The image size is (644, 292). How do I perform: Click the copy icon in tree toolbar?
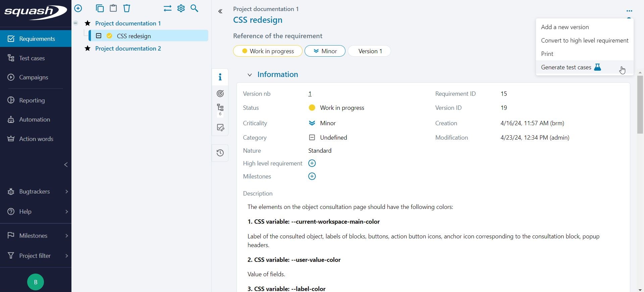[100, 8]
